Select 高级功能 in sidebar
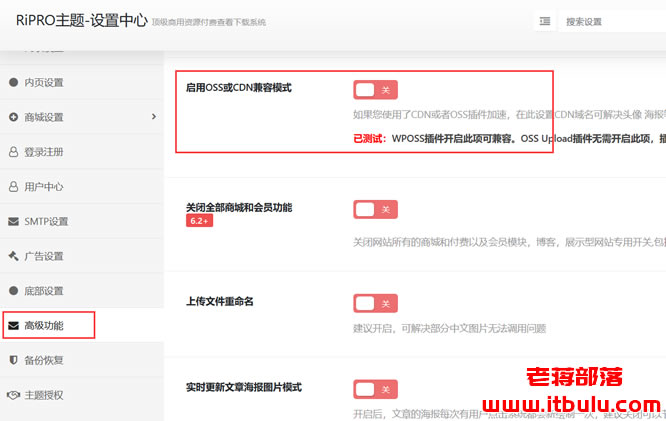This screenshot has height=421, width=666. click(82, 325)
